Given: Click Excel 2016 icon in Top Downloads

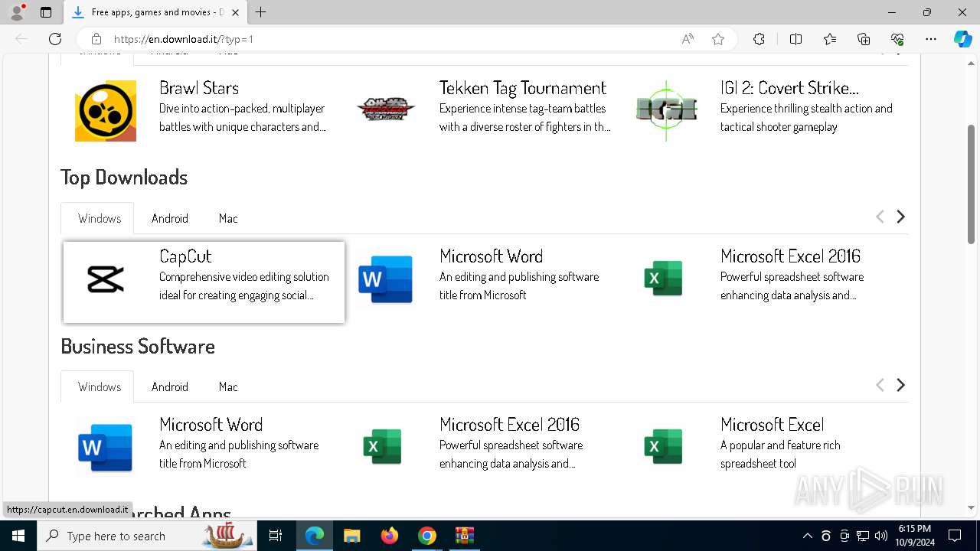Looking at the screenshot, I should 664,279.
